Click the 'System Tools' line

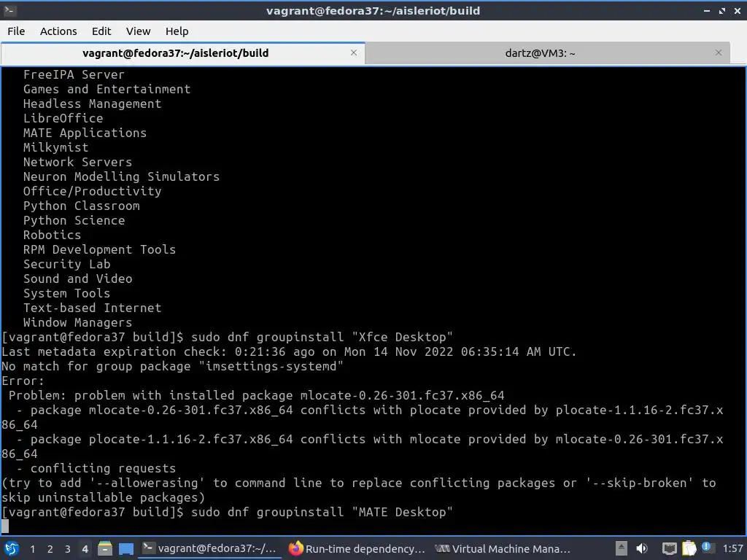click(x=66, y=293)
